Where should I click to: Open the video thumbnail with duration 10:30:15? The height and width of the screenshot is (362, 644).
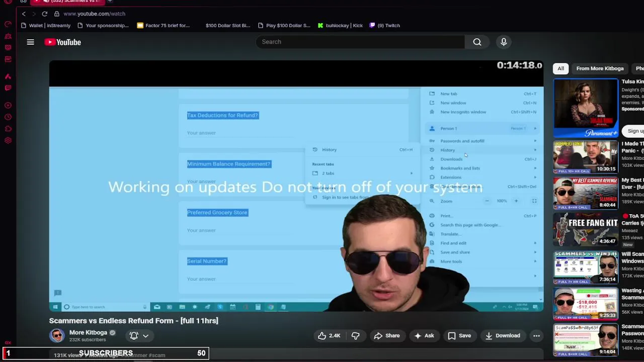pos(586,157)
